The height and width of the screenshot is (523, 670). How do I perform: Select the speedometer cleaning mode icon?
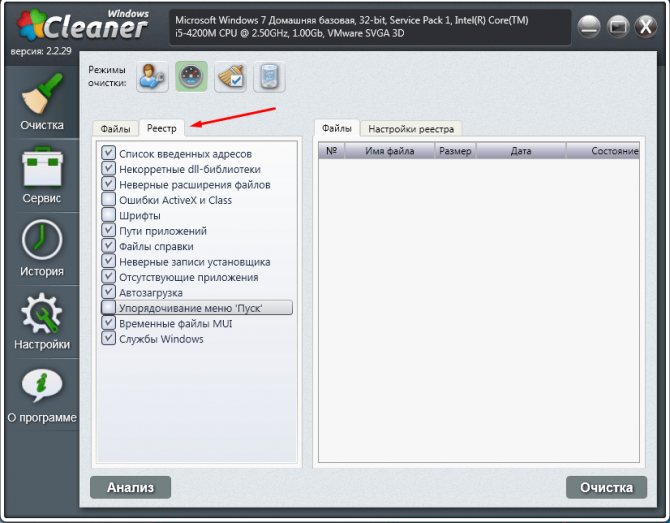click(191, 76)
